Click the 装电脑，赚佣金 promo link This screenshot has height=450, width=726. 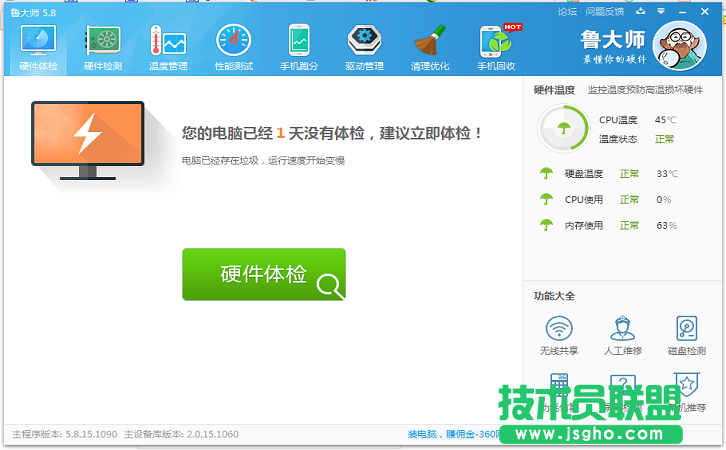[453, 434]
